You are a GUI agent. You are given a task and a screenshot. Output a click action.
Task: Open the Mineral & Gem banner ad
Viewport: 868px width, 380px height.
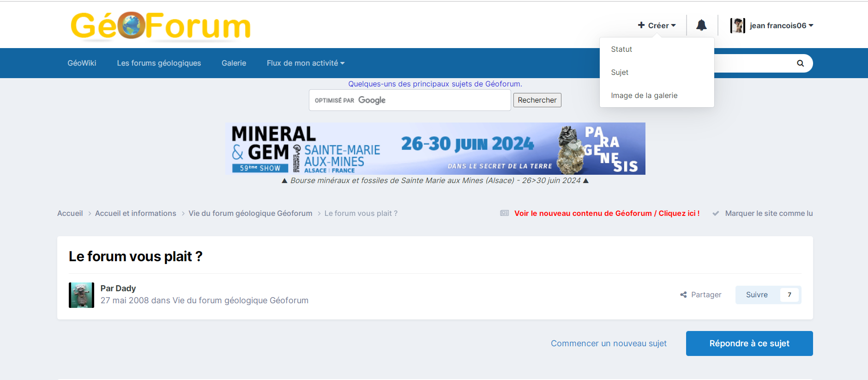[435, 148]
